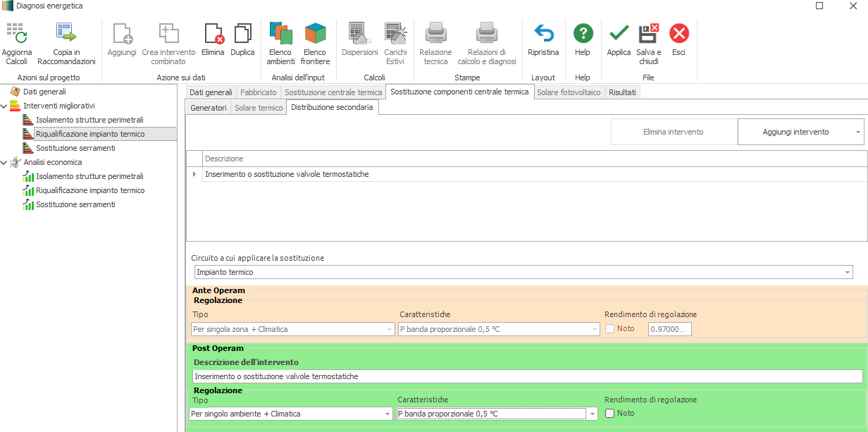Open Elenco ambienti from the toolbar
The image size is (868, 432).
point(280,33)
